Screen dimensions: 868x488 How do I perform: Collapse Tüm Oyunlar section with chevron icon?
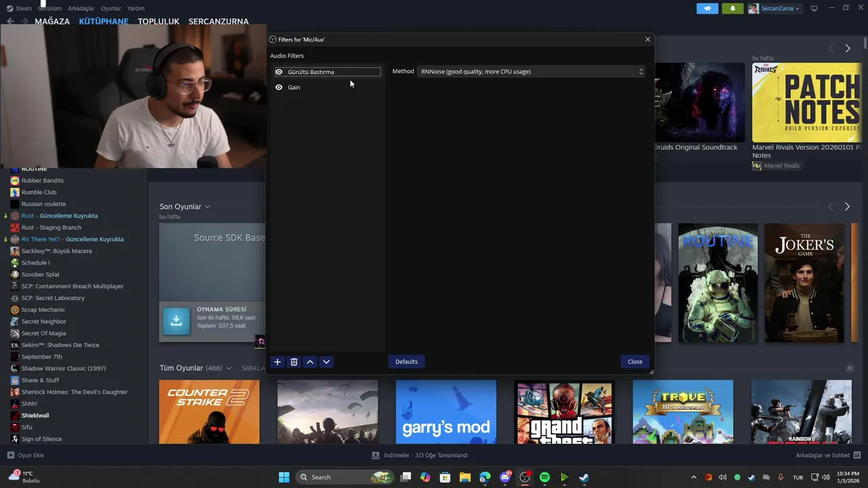[x=850, y=368]
